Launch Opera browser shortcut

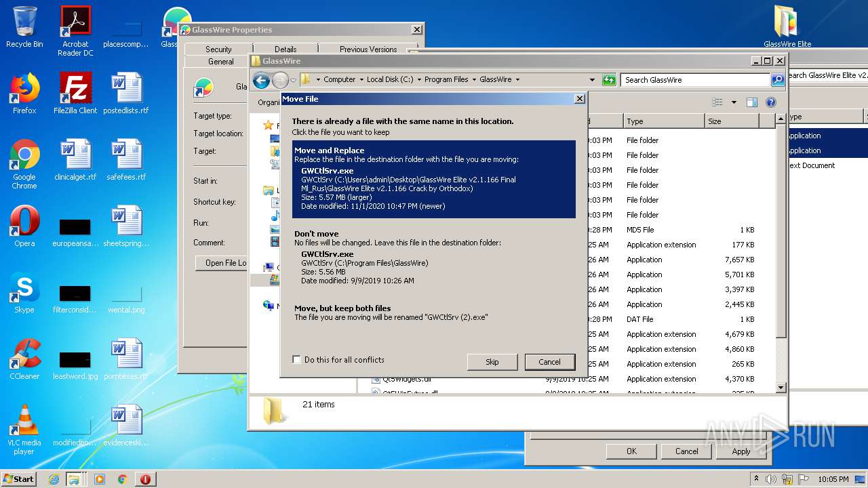tap(24, 226)
